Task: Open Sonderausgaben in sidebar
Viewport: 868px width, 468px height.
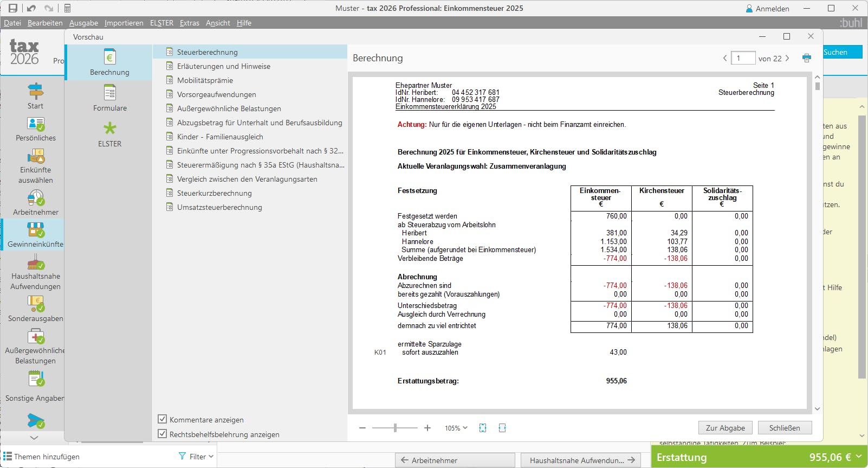Action: click(x=35, y=309)
